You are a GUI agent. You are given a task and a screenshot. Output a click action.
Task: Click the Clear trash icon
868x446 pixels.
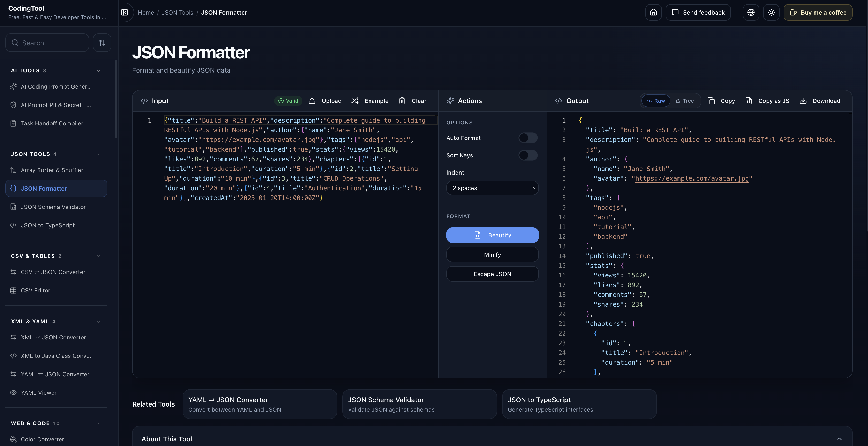click(x=402, y=101)
